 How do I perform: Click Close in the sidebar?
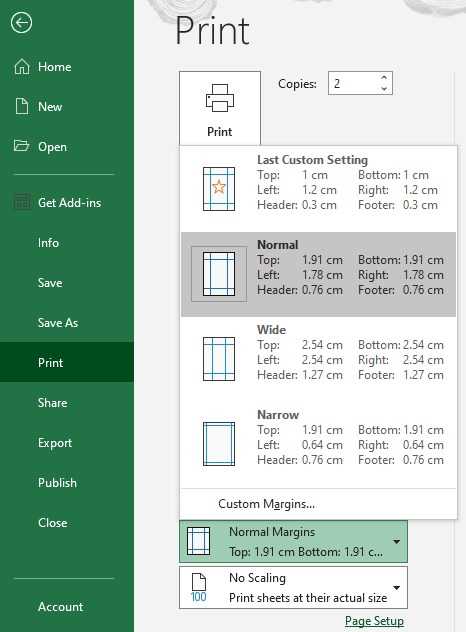tap(52, 523)
